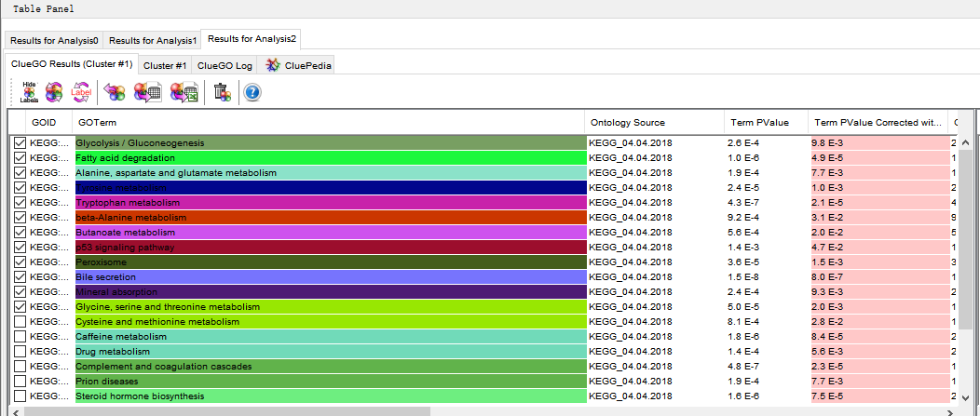Click corrected PValue 2.1 E-5 for Tryptophan
This screenshot has height=416, width=980.
[x=878, y=202]
